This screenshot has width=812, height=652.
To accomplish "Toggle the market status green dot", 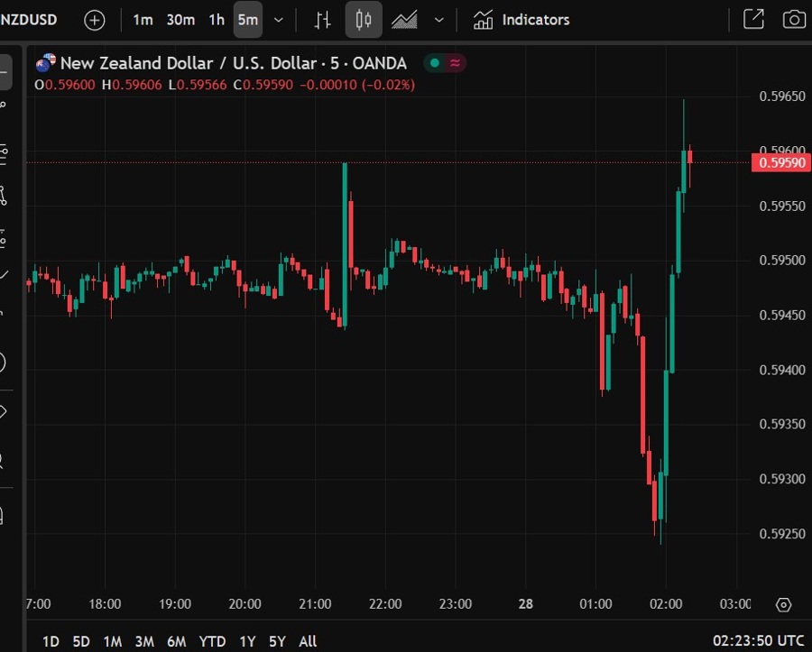I will [x=434, y=63].
